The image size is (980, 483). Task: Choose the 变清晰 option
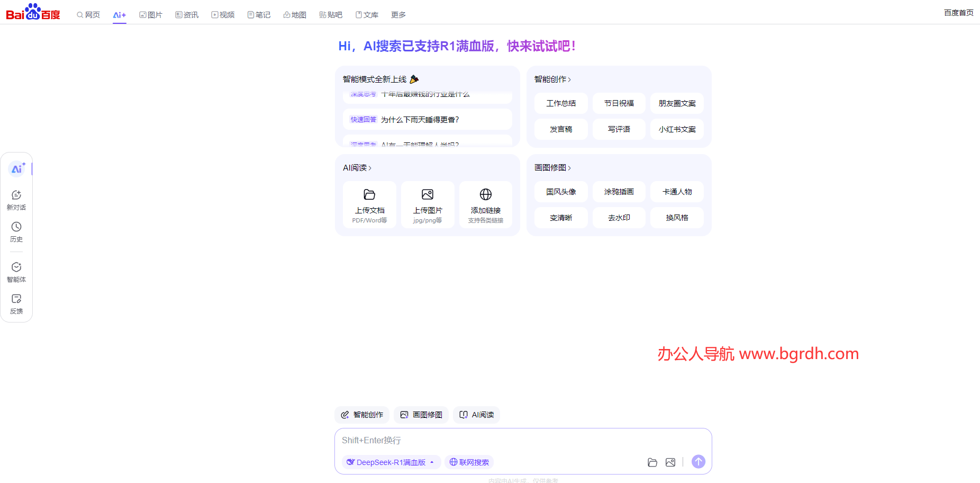[x=561, y=218]
